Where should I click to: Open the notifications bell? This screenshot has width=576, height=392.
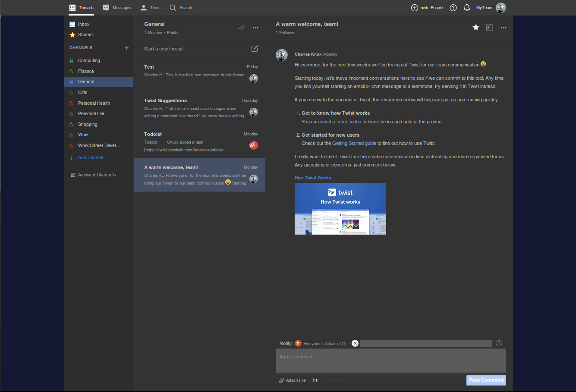(466, 8)
